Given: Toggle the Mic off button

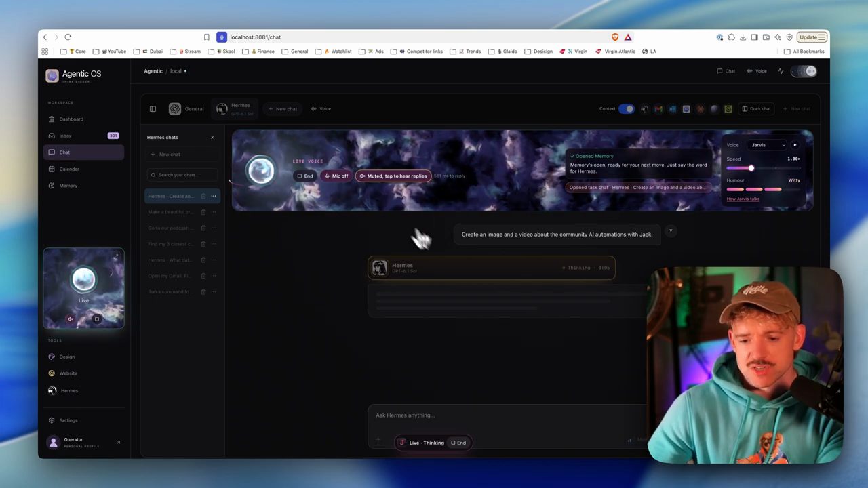Looking at the screenshot, I should pyautogui.click(x=336, y=176).
